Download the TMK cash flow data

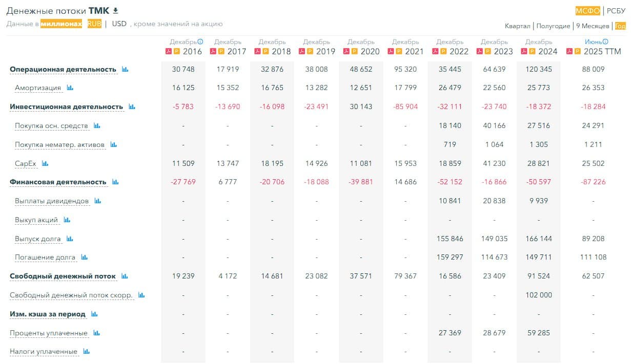pos(115,11)
